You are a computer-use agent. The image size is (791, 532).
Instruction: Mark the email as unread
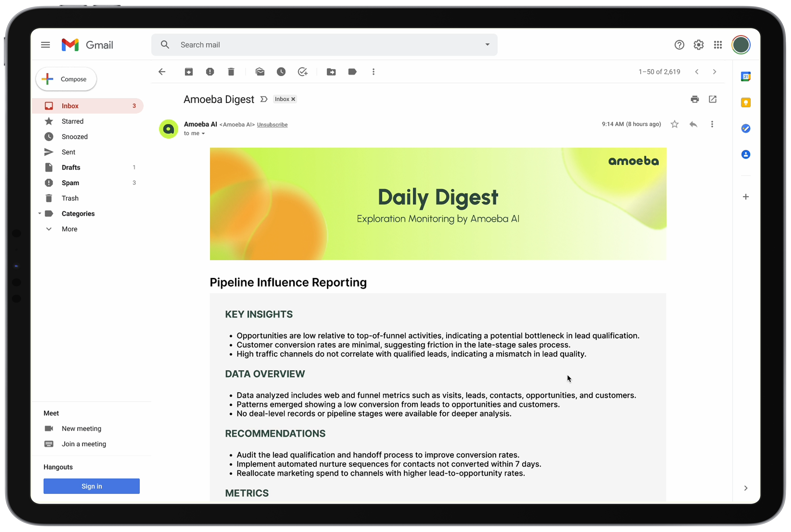(x=260, y=72)
